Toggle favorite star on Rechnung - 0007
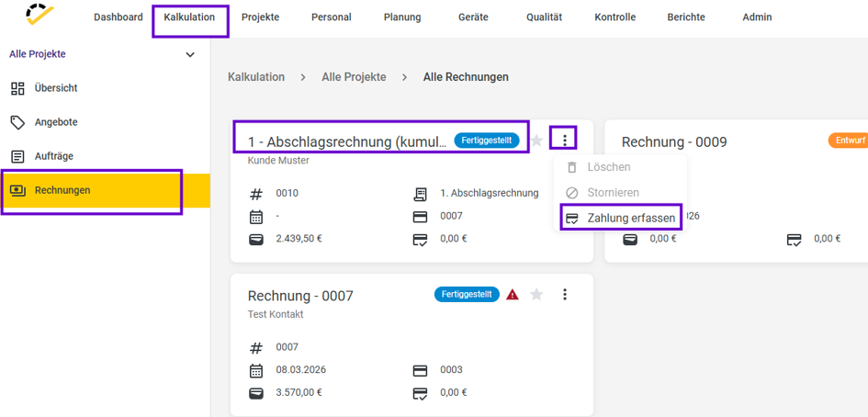868x417 pixels. tap(536, 295)
